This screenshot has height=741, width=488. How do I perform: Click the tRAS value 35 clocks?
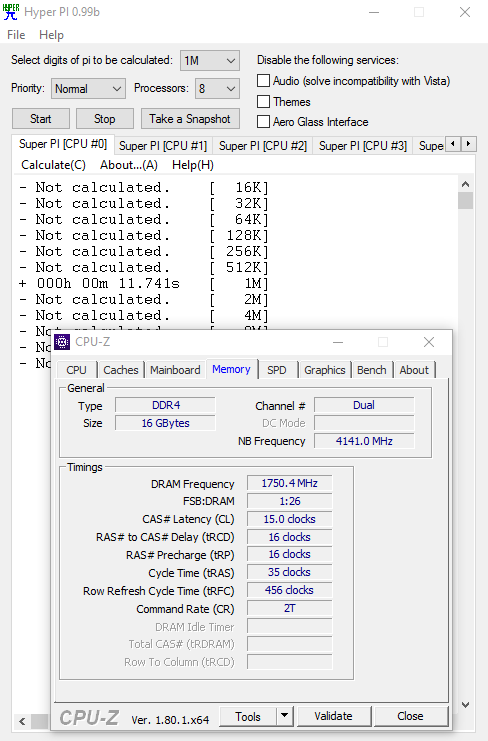(x=290, y=572)
